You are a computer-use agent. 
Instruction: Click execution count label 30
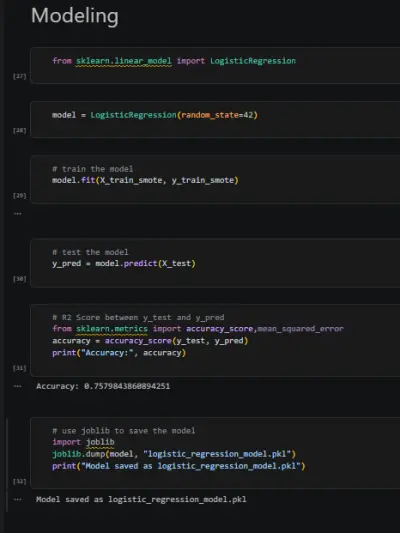click(19, 279)
